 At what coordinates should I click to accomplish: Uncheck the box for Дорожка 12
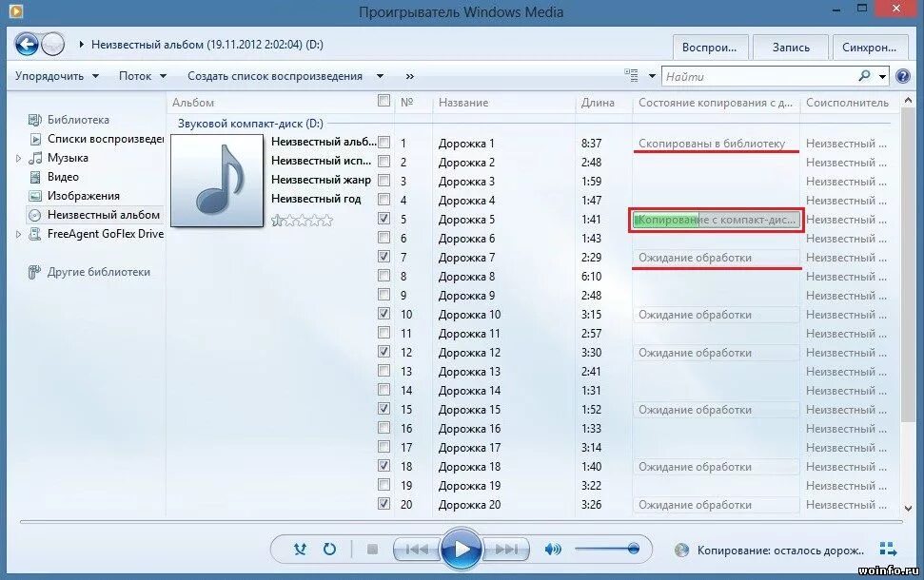coord(383,352)
